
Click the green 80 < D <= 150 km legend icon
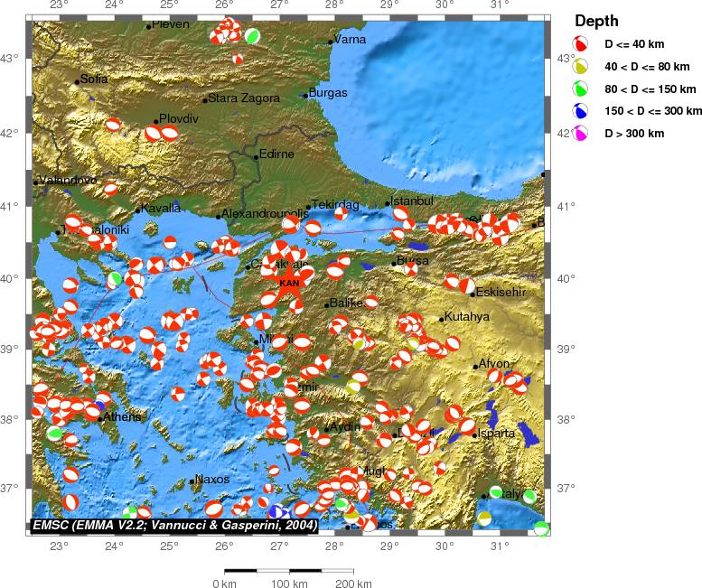(583, 89)
